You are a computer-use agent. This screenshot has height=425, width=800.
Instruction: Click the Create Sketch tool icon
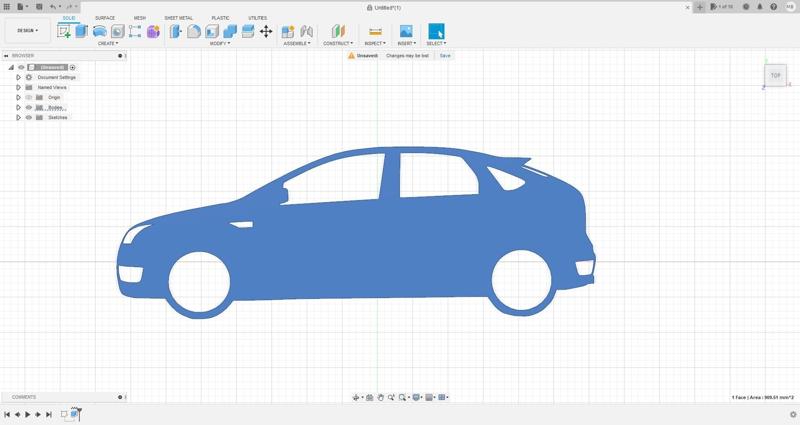click(x=65, y=31)
